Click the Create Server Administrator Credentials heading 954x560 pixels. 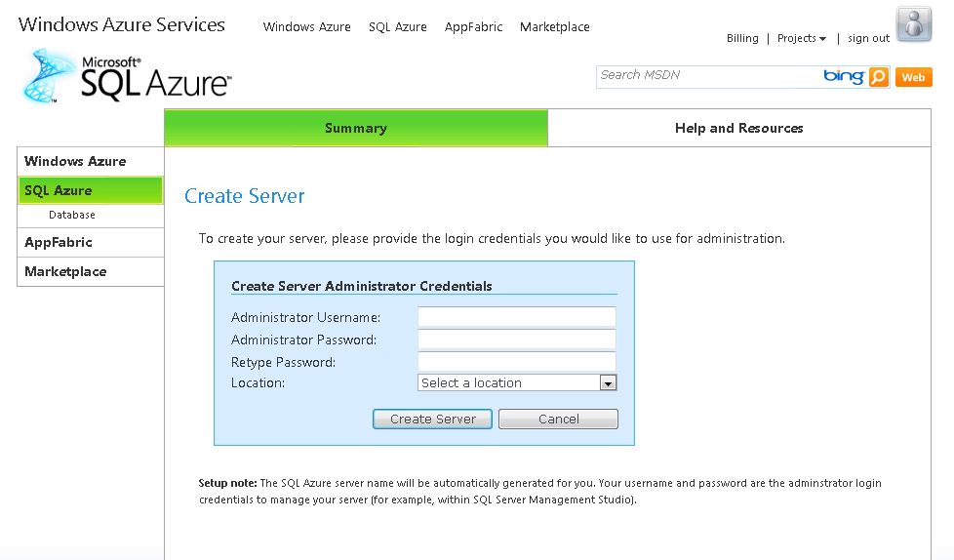pyautogui.click(x=361, y=286)
